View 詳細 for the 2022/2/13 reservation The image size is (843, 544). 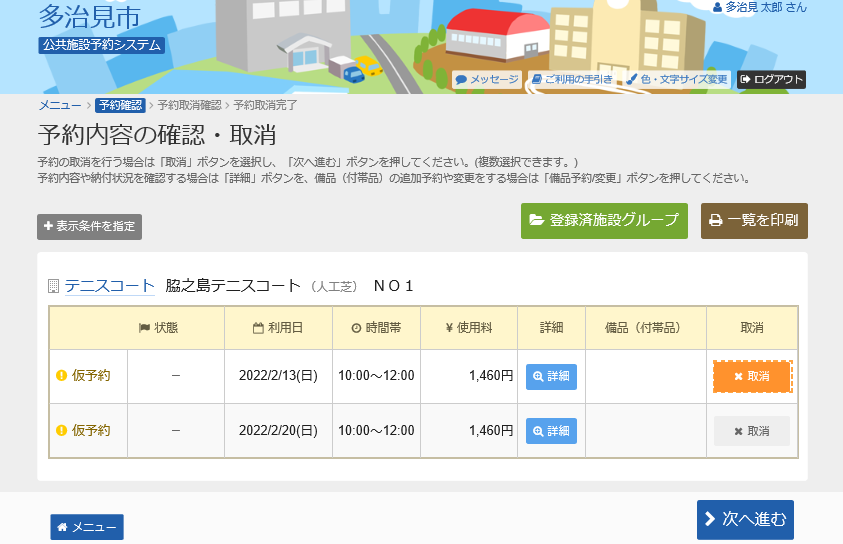coord(551,376)
